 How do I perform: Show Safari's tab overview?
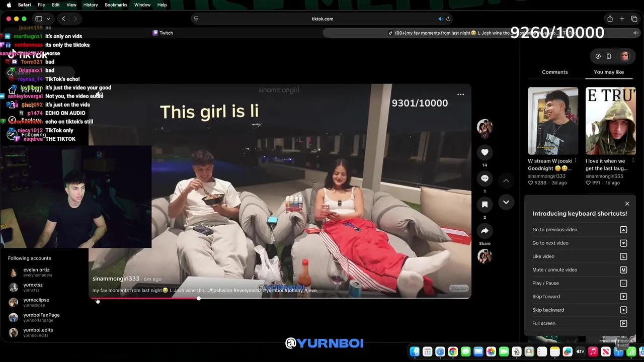tap(634, 19)
